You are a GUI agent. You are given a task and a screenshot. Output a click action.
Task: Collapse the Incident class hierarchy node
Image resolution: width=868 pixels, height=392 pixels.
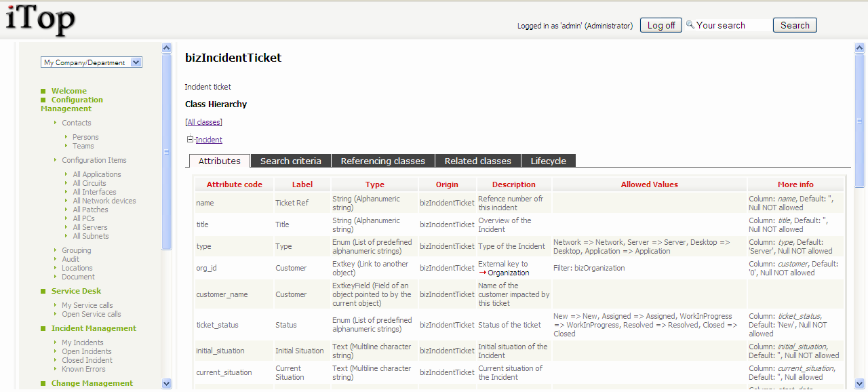coord(191,139)
